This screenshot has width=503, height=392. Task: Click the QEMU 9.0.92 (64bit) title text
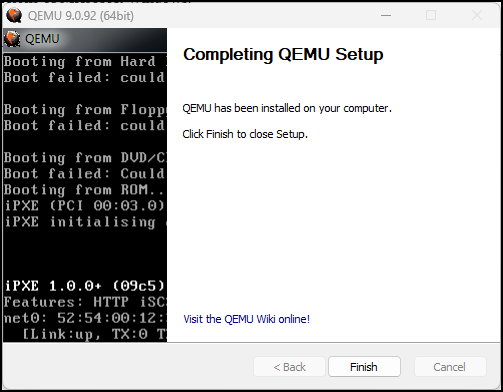pos(81,16)
